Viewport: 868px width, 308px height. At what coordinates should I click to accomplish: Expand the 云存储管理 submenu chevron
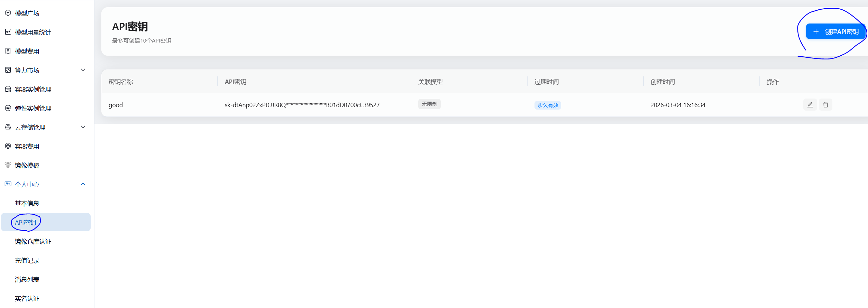pos(83,127)
